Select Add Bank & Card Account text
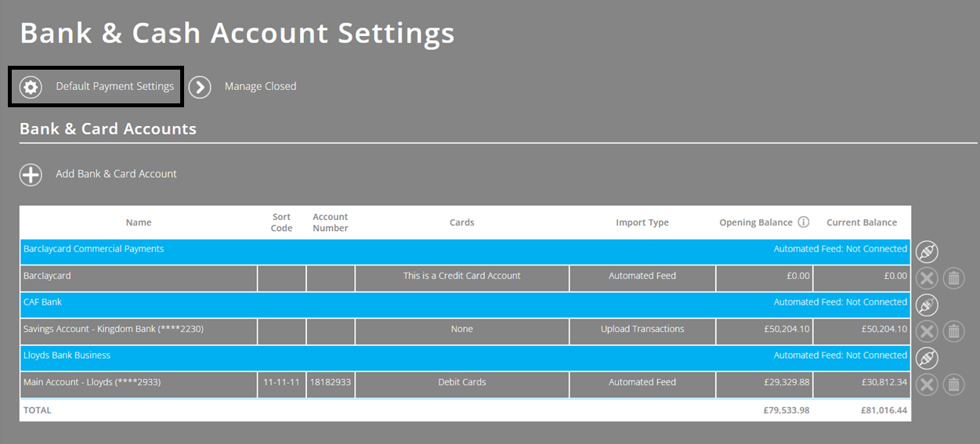This screenshot has height=444, width=980. click(116, 174)
